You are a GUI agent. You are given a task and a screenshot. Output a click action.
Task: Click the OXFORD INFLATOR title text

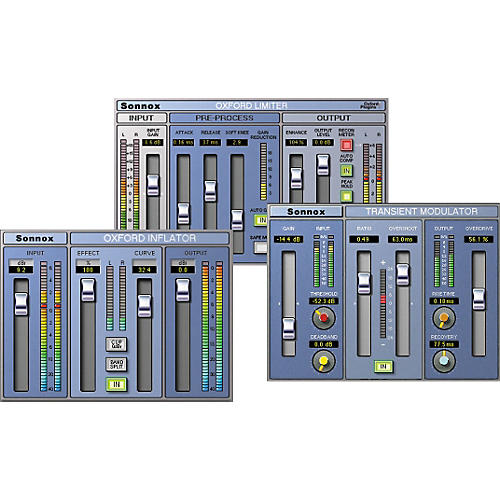(150, 238)
